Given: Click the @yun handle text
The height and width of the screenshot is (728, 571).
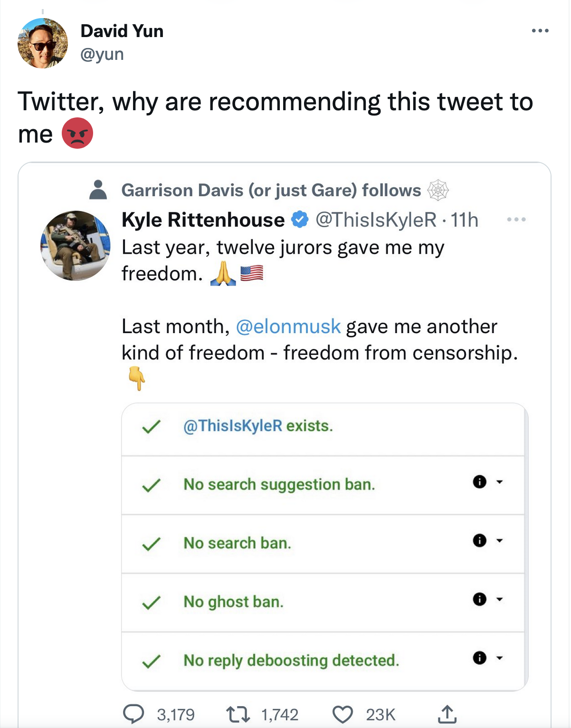Looking at the screenshot, I should coord(102,54).
